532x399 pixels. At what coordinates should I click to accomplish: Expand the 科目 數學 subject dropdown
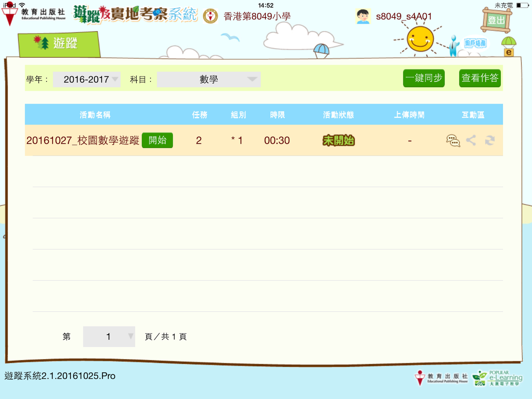click(209, 79)
